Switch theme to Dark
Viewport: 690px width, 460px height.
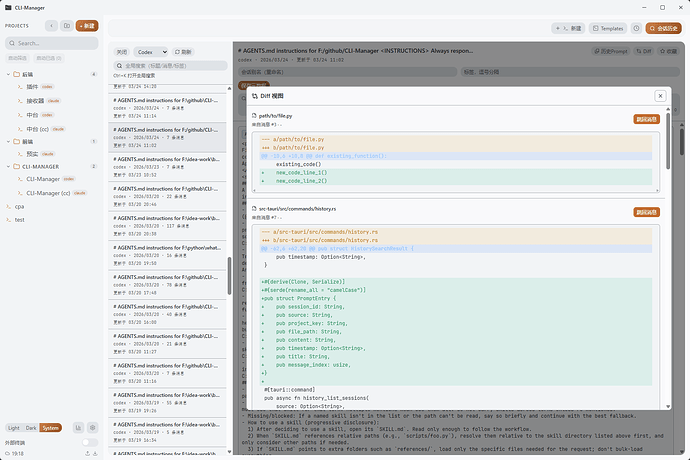click(31, 428)
